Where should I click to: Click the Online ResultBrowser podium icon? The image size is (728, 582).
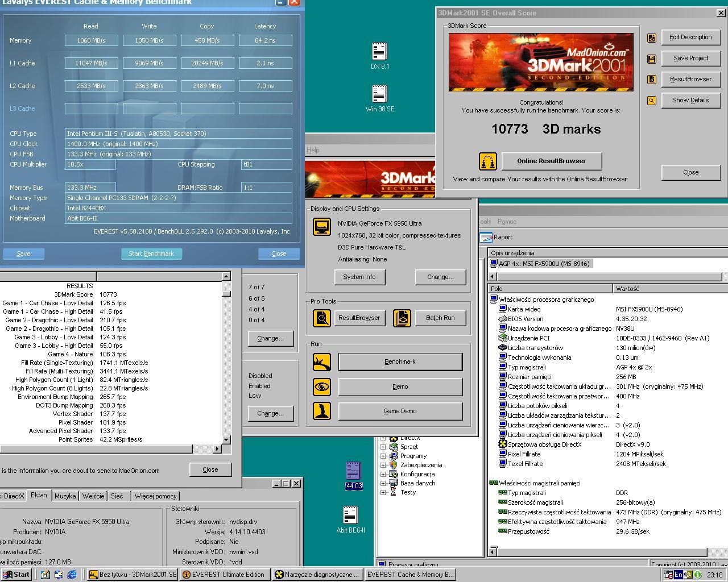click(488, 161)
